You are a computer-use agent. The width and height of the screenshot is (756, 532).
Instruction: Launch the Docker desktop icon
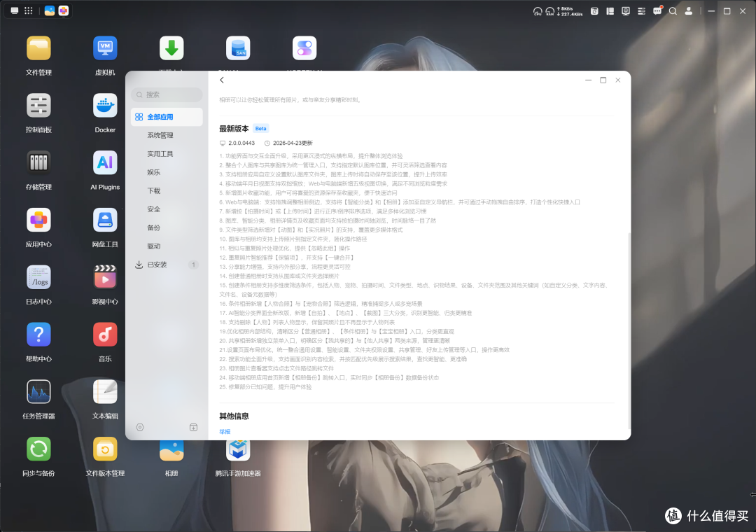pyautogui.click(x=105, y=106)
